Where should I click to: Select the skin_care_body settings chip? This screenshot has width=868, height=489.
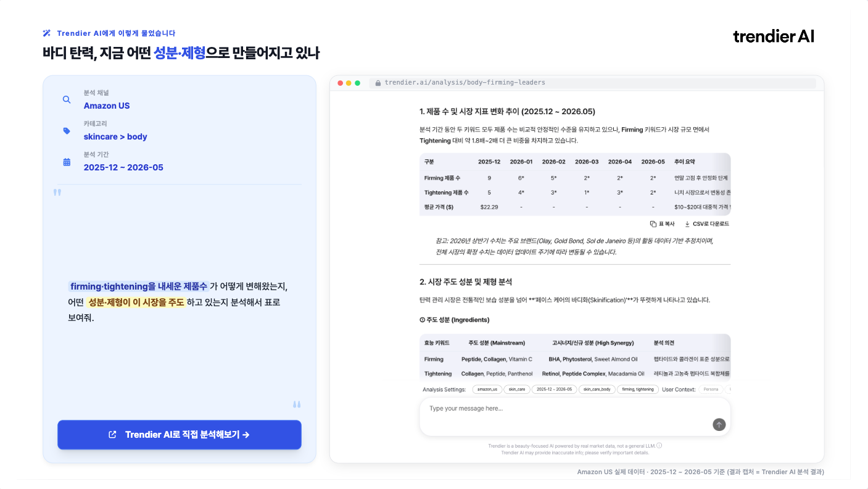tap(597, 390)
